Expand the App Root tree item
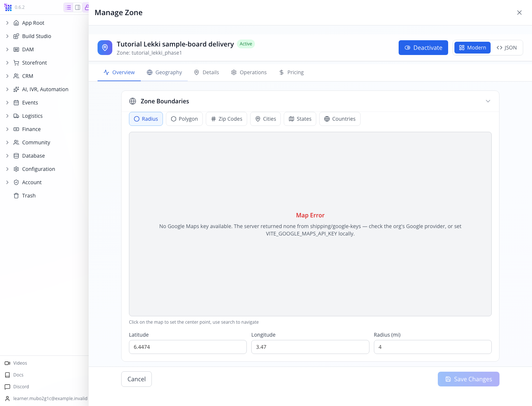Screen dimensions: 532x406 click(x=7, y=23)
